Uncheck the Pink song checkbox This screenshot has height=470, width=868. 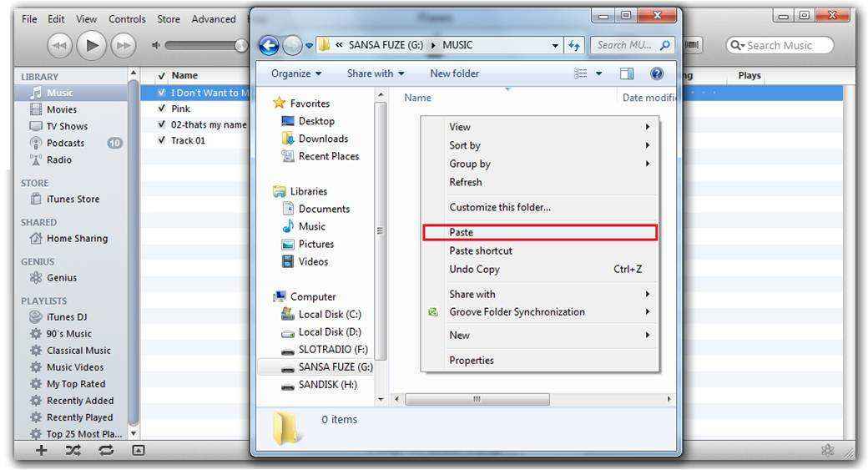coord(162,109)
